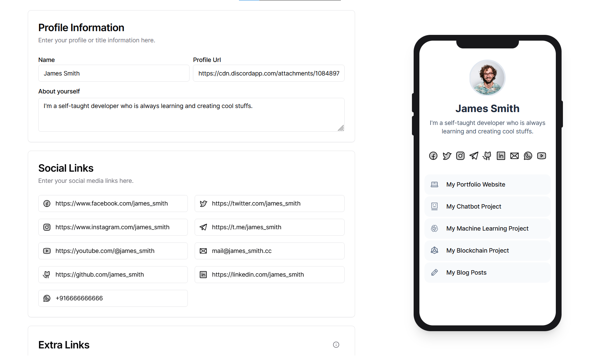
Task: Select the LinkedIn icon in the preview
Action: 501,156
